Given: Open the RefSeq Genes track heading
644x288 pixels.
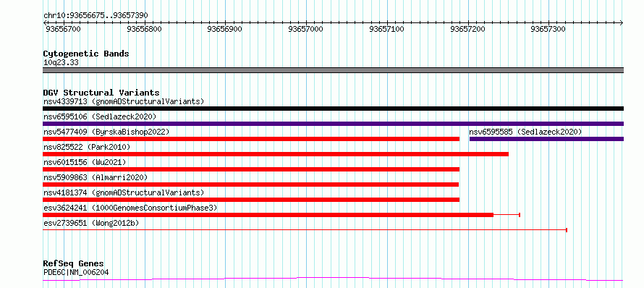Looking at the screenshot, I should 74,264.
